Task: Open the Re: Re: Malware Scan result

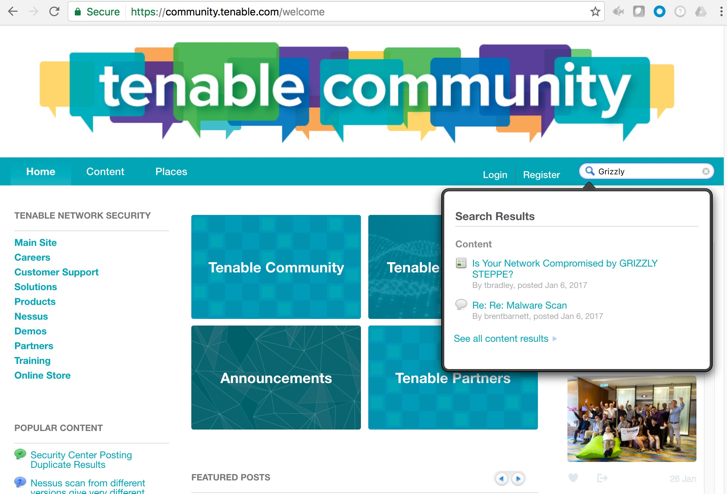Action: point(519,305)
